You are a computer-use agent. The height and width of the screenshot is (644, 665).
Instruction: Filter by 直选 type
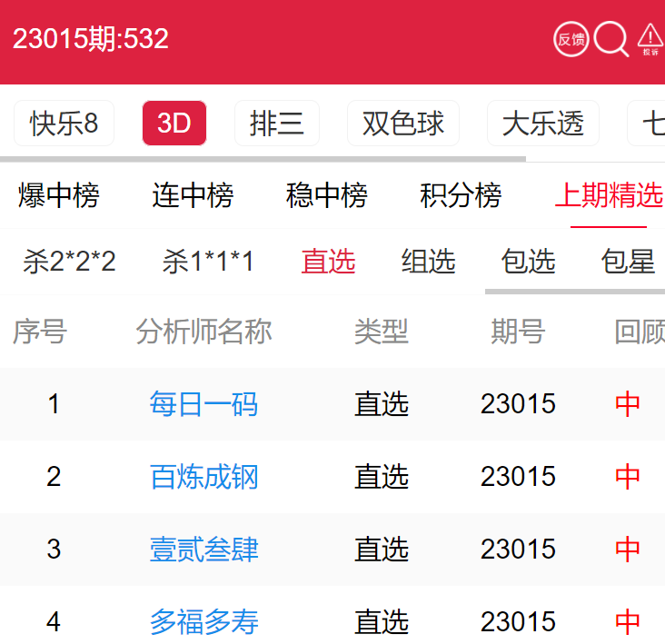point(328,263)
